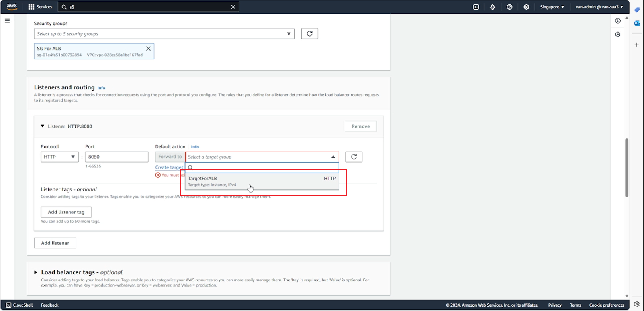Image resolution: width=644 pixels, height=311 pixels.
Task: Click the hexagon icon below the info icon
Action: point(618,35)
